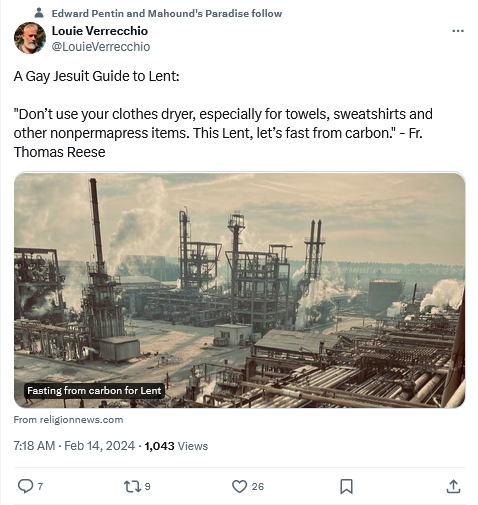This screenshot has height=505, width=478.
Task: Open the reply comment icon
Action: (25, 486)
